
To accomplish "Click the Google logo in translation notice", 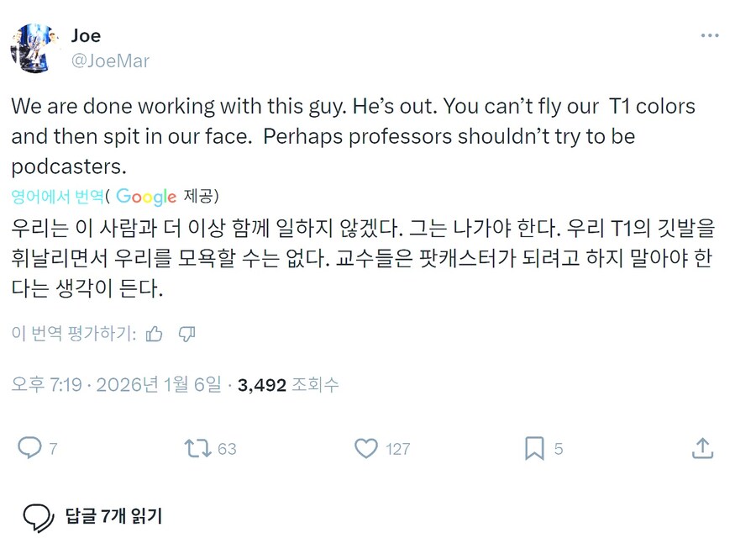I will 144,197.
